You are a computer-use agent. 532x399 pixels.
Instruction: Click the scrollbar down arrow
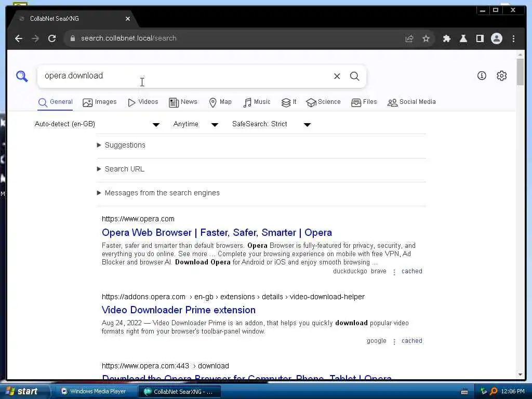[x=520, y=375]
